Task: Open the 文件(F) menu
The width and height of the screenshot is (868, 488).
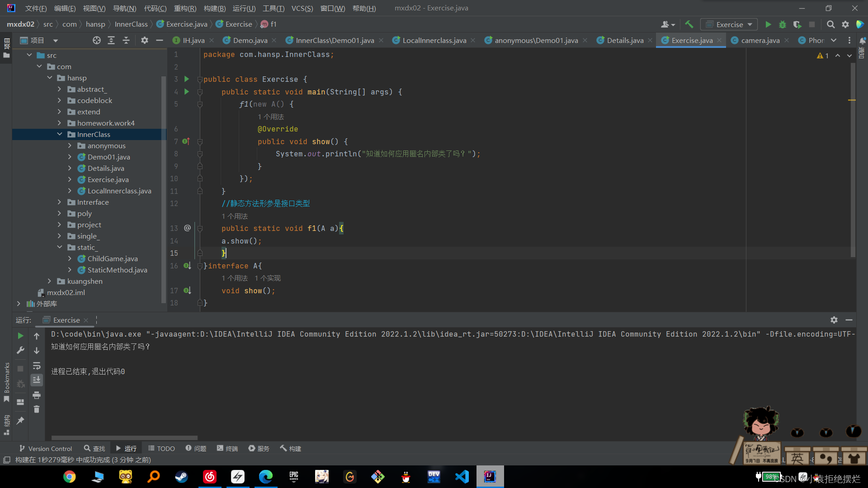Action: (x=36, y=8)
